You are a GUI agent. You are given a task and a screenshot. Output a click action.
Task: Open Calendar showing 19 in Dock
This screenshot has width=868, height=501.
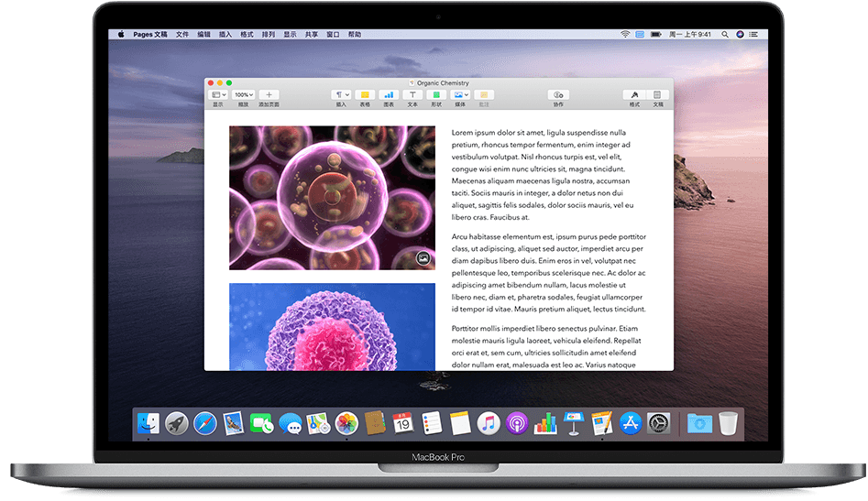(403, 424)
